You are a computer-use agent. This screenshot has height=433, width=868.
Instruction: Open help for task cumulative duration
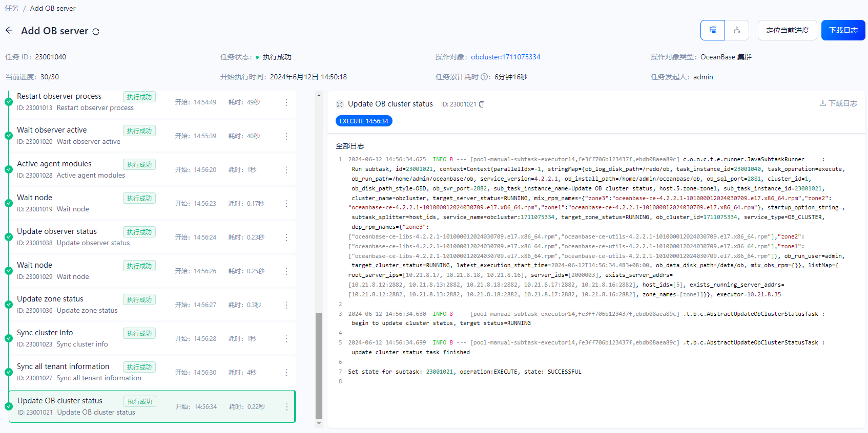(x=484, y=77)
